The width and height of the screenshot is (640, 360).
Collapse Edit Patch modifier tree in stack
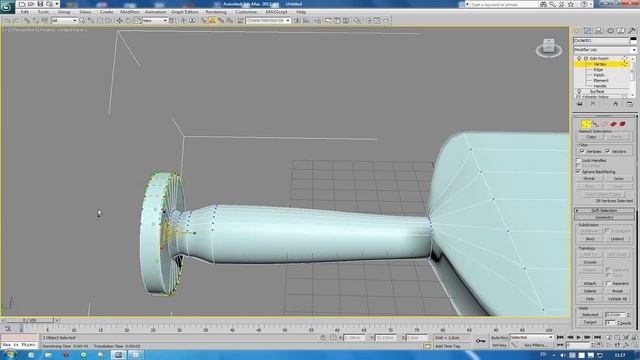[x=586, y=59]
